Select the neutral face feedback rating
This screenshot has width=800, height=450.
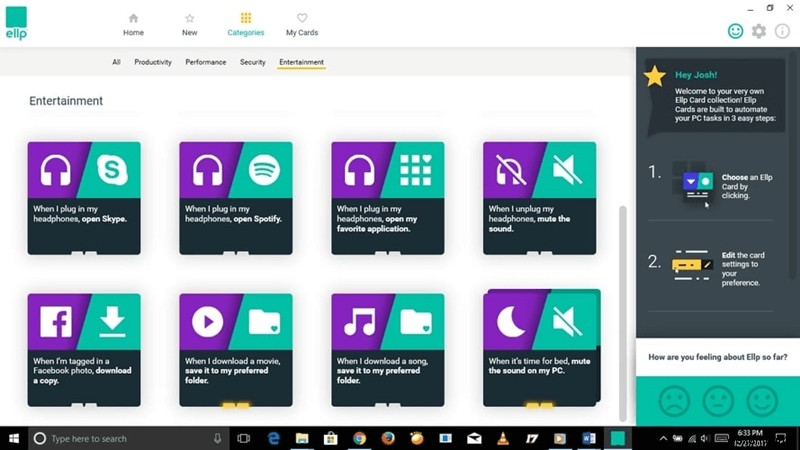[718, 401]
